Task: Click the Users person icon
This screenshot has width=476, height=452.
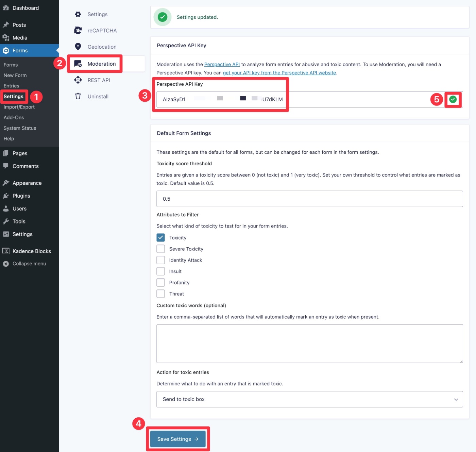Action: 6,208
